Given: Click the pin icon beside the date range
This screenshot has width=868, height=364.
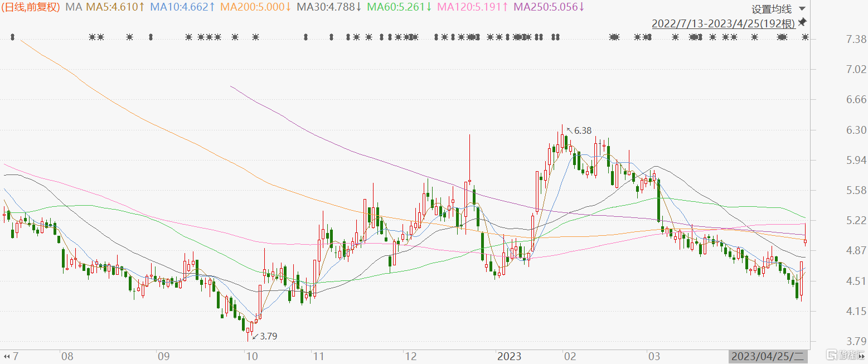Looking at the screenshot, I should [803, 22].
